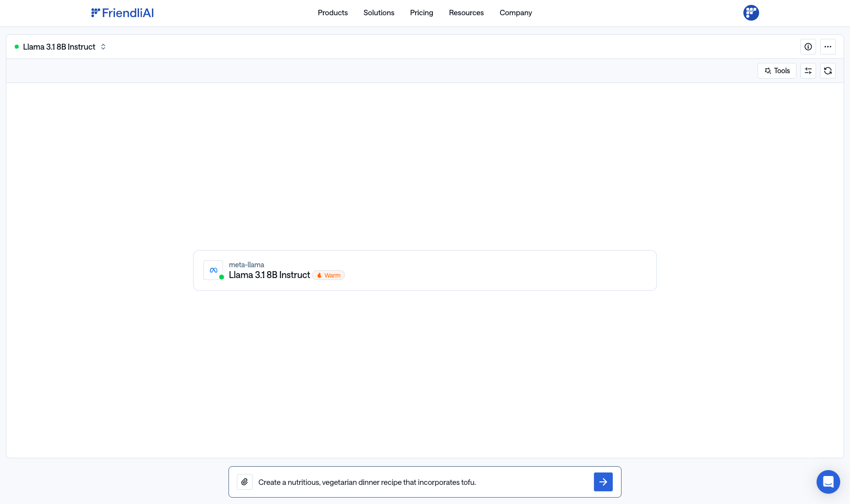Show model info via the info icon
The image size is (850, 504).
(808, 47)
